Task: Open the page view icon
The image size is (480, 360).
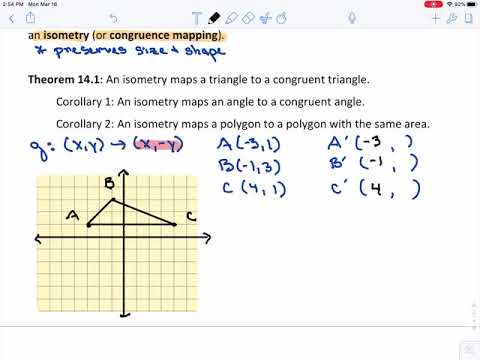Action: click(469, 18)
